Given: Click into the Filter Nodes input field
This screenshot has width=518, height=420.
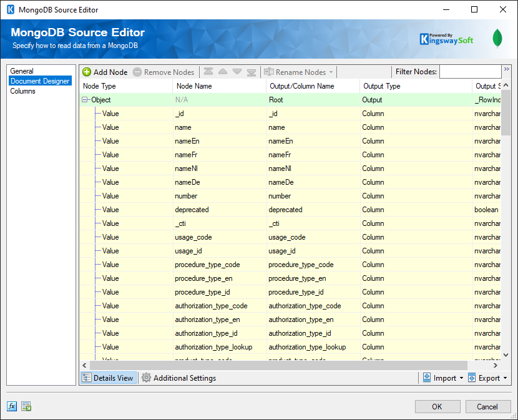Looking at the screenshot, I should [470, 71].
